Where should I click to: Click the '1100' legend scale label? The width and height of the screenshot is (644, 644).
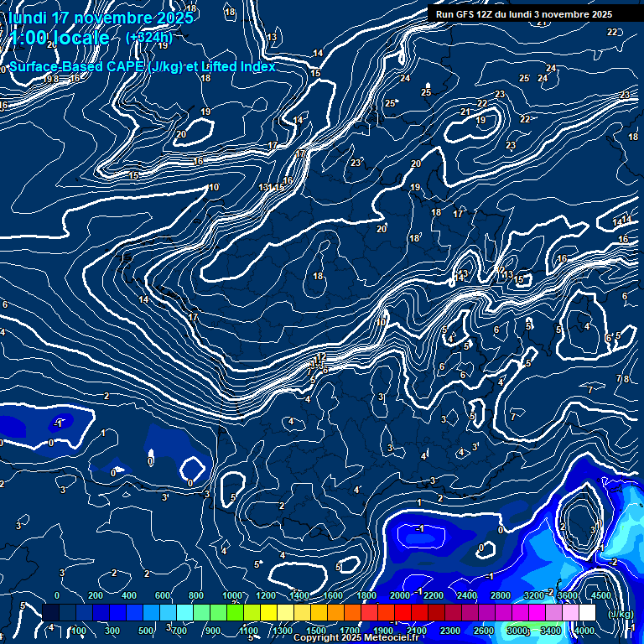coord(249,631)
